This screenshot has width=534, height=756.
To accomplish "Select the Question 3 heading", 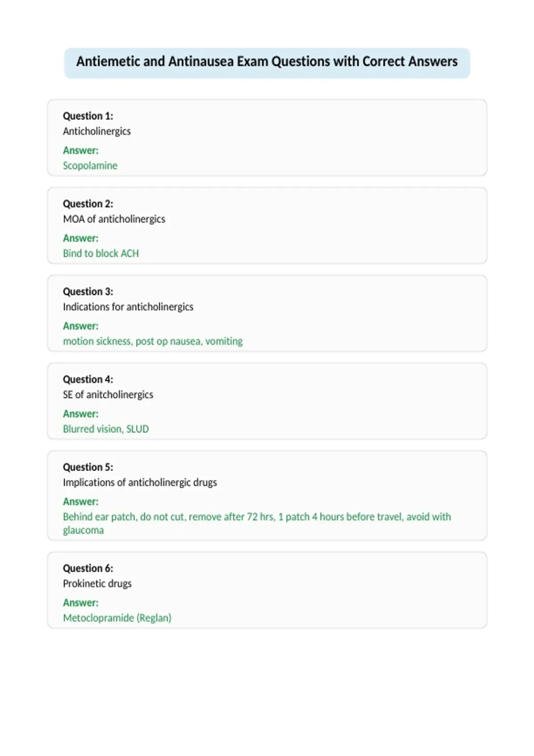I will click(x=88, y=291).
